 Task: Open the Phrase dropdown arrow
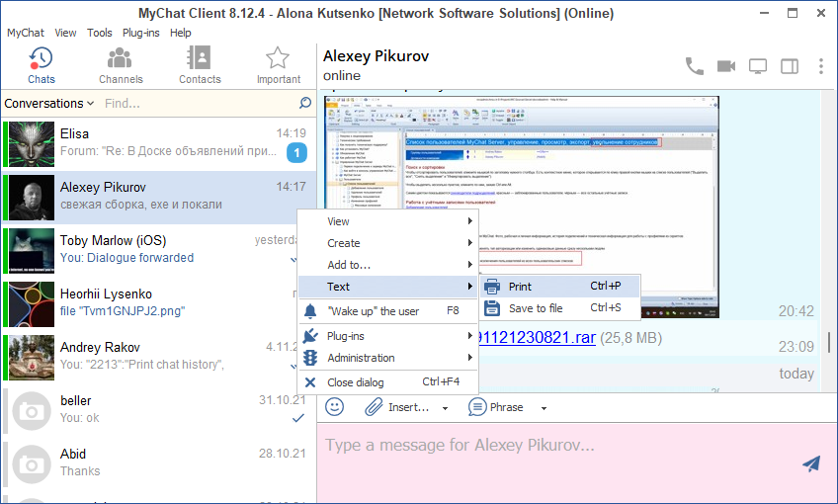(x=545, y=407)
